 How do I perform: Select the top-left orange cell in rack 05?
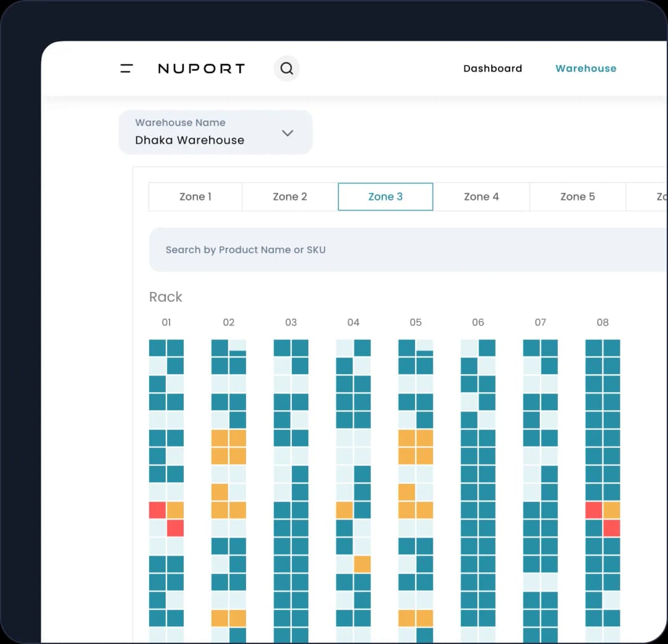click(x=407, y=438)
